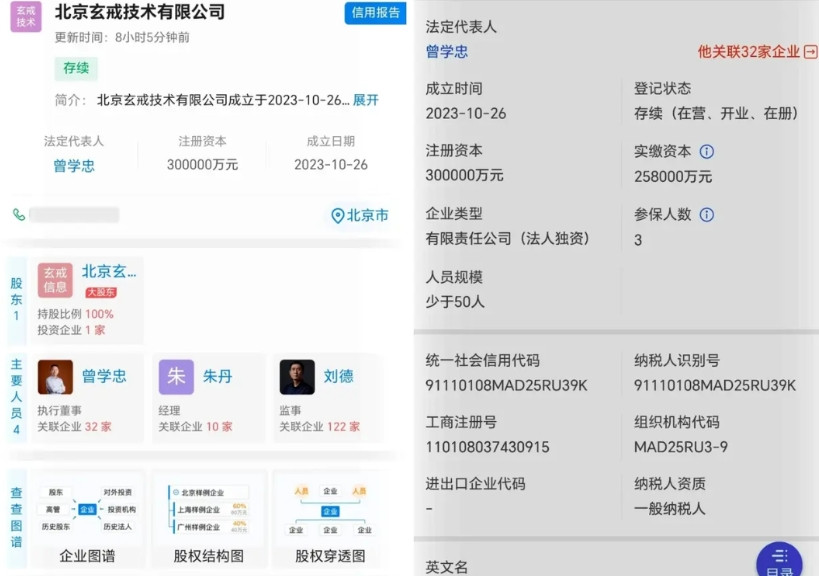Screen dimensions: 819x576
Task: Click 持股比例 100% text
Action: click(x=76, y=314)
